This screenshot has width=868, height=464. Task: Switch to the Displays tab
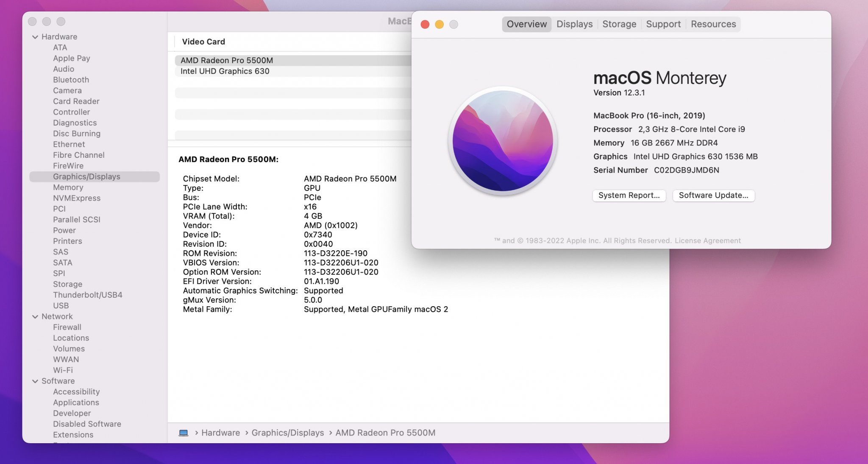point(574,24)
